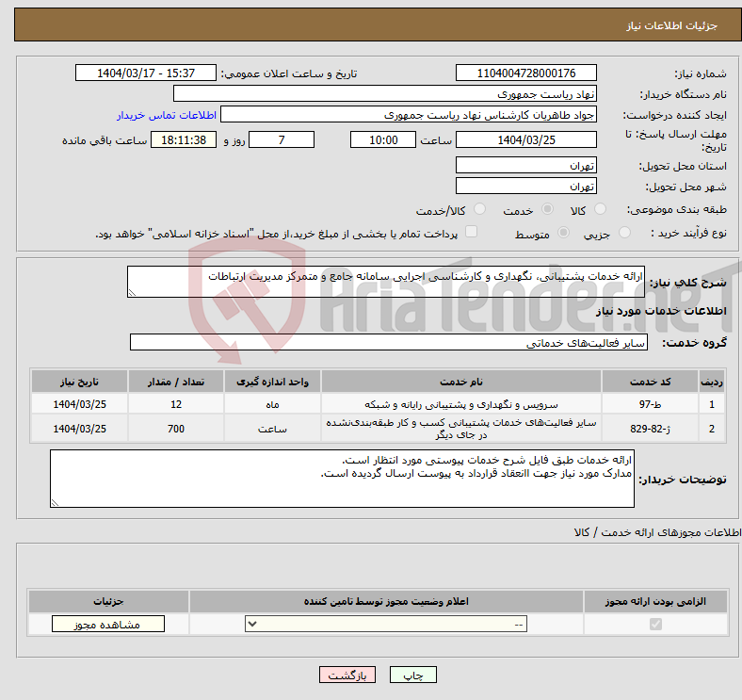
Task: Click the الزامی بودن ارائه مجوز header
Action: click(655, 601)
